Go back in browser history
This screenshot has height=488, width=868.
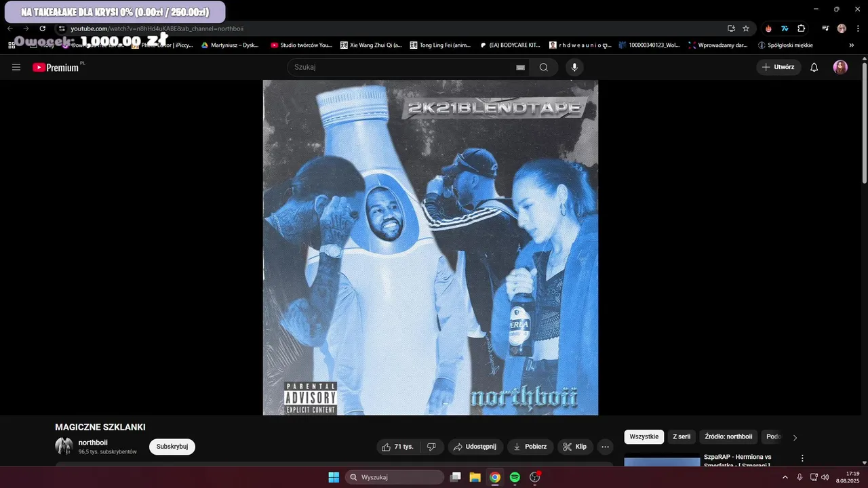[x=10, y=28]
